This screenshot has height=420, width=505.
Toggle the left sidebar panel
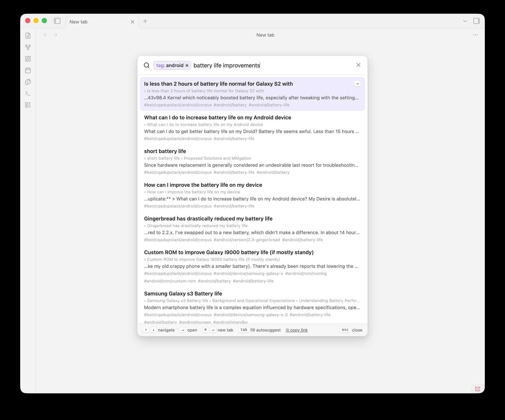[x=57, y=21]
